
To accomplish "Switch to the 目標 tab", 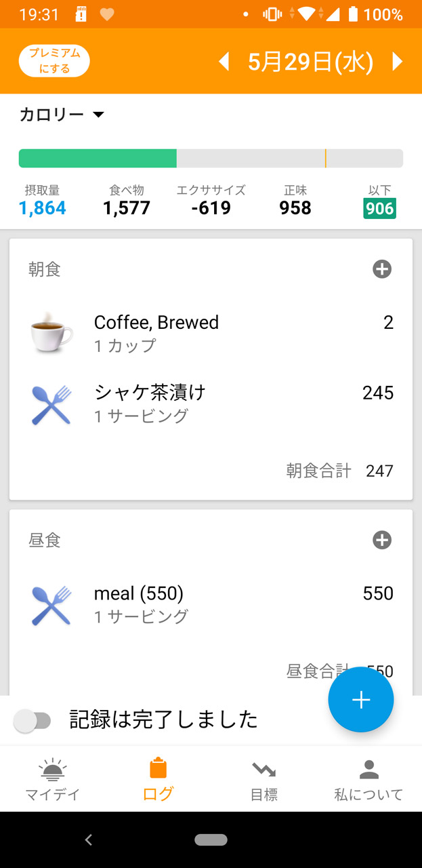I will (x=263, y=780).
